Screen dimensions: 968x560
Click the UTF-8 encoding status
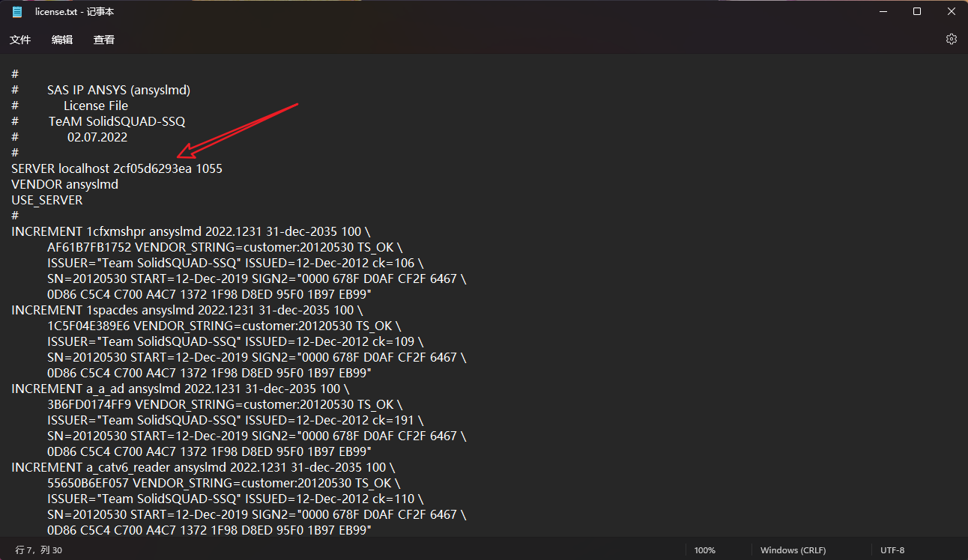(x=892, y=550)
